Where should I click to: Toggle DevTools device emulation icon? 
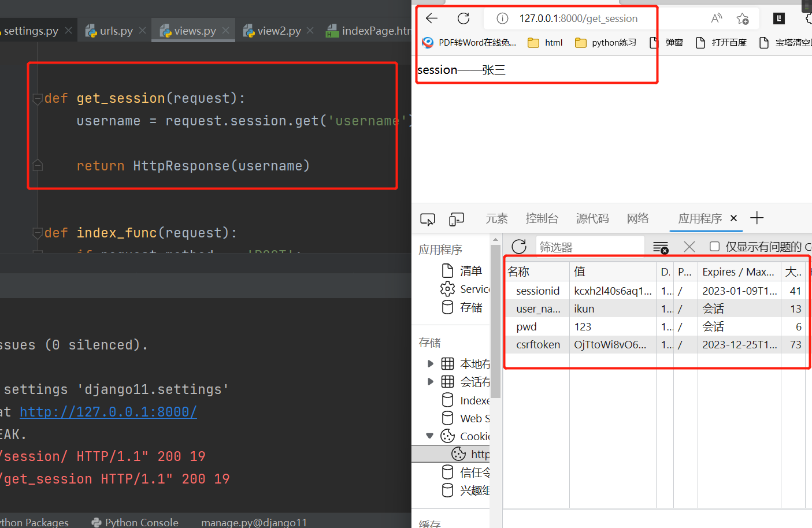pos(457,219)
